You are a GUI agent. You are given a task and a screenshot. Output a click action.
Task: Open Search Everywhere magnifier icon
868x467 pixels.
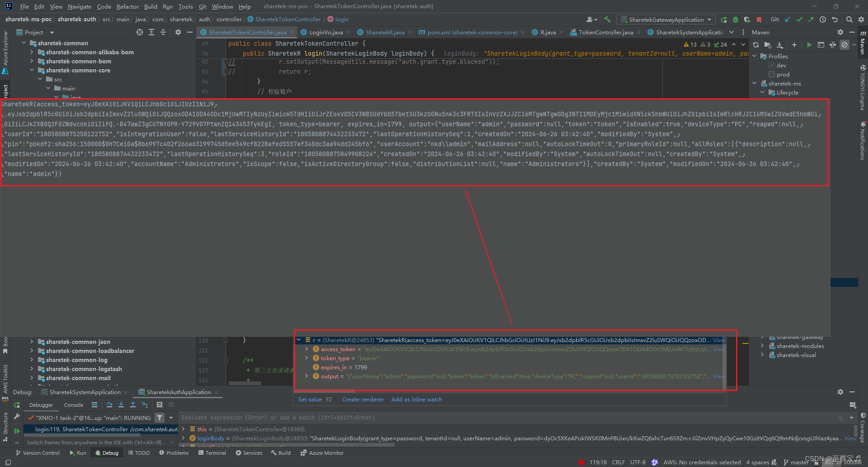(x=849, y=19)
